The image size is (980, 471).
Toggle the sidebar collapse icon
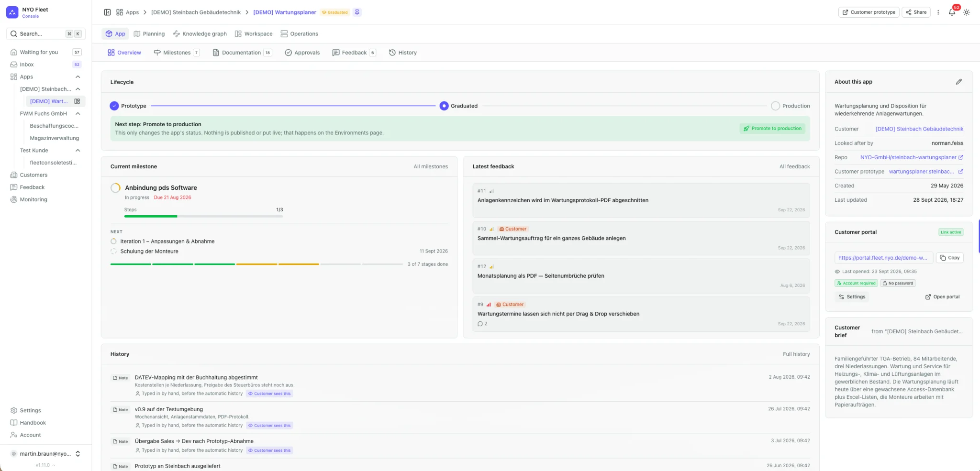click(x=107, y=12)
